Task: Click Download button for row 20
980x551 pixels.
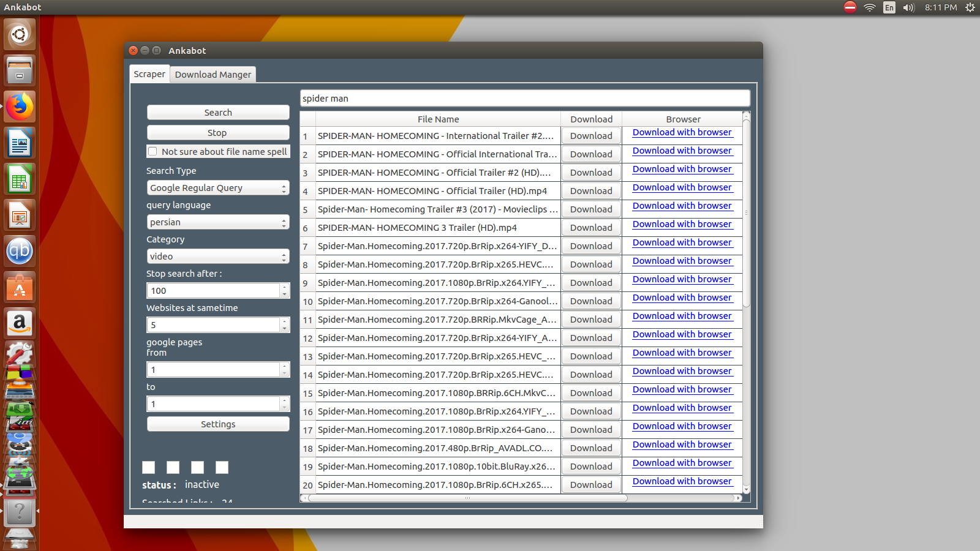Action: (591, 485)
